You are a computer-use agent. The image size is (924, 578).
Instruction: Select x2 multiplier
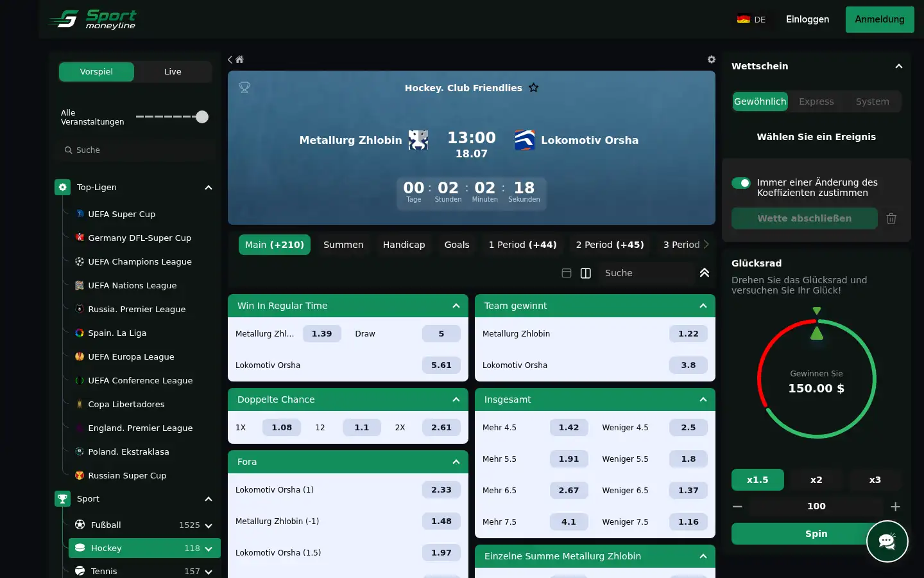[816, 480]
